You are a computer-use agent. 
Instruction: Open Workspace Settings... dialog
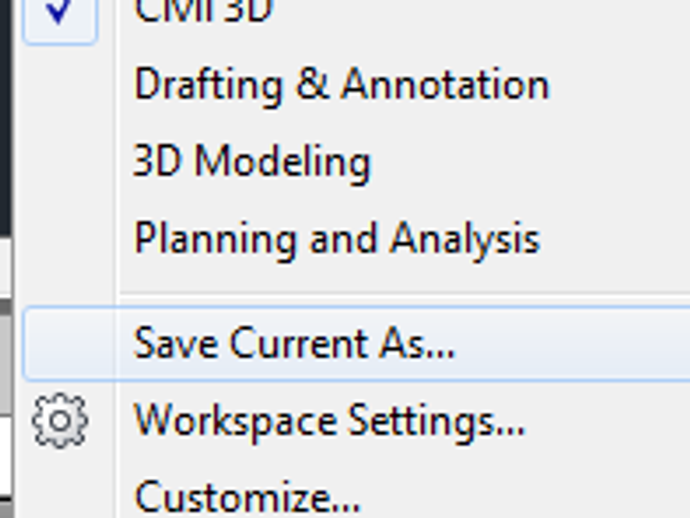(329, 421)
